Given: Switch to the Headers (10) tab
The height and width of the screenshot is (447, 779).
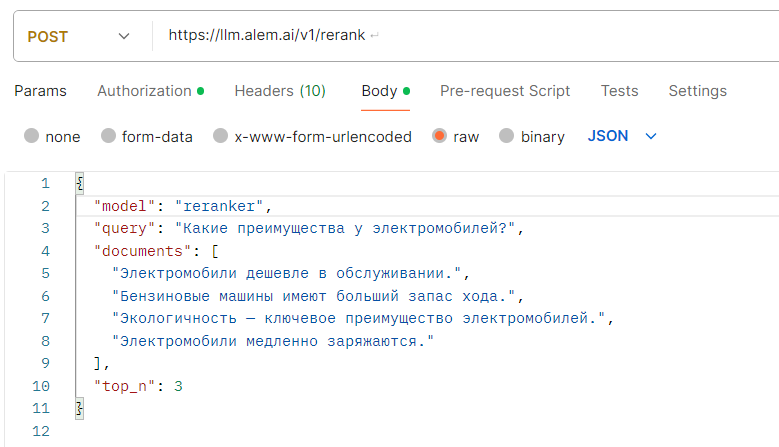Looking at the screenshot, I should pyautogui.click(x=280, y=91).
